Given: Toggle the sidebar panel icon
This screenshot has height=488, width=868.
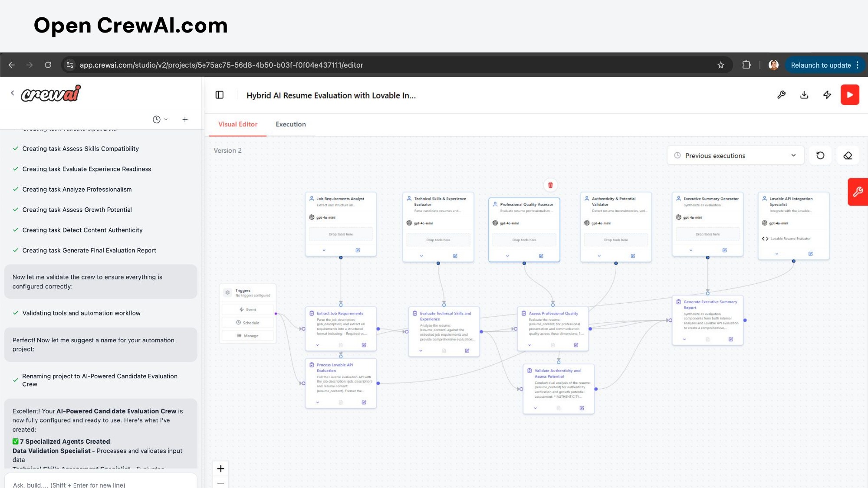Looking at the screenshot, I should coord(220,95).
